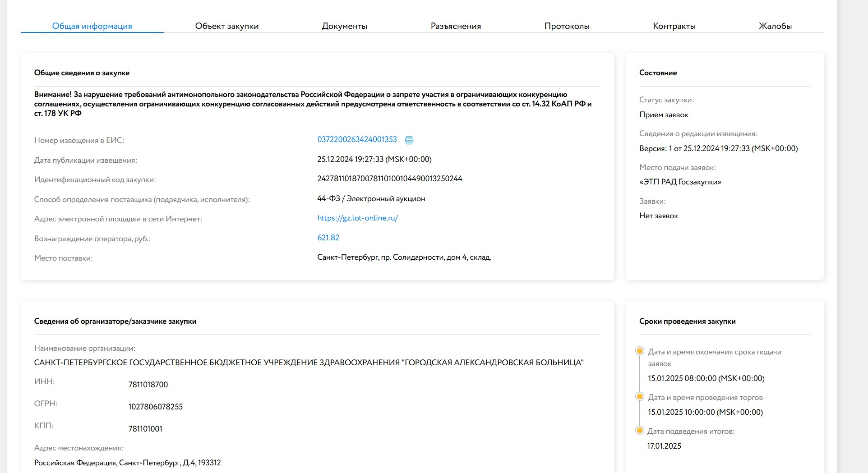Open the Жалобы tab

coord(775,26)
